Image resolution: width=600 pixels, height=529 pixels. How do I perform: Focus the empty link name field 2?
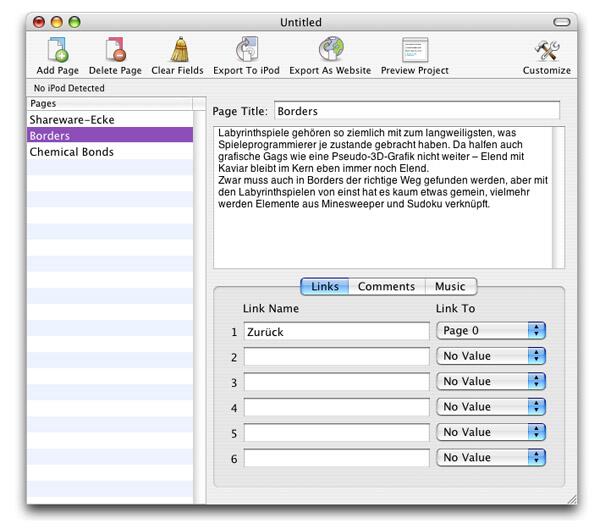pos(336,357)
